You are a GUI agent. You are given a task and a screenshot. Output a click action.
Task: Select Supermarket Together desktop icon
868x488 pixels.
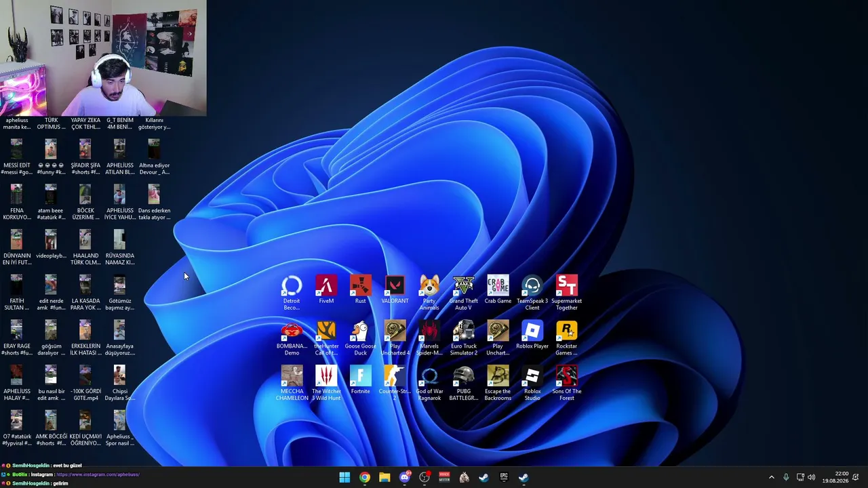tap(567, 292)
